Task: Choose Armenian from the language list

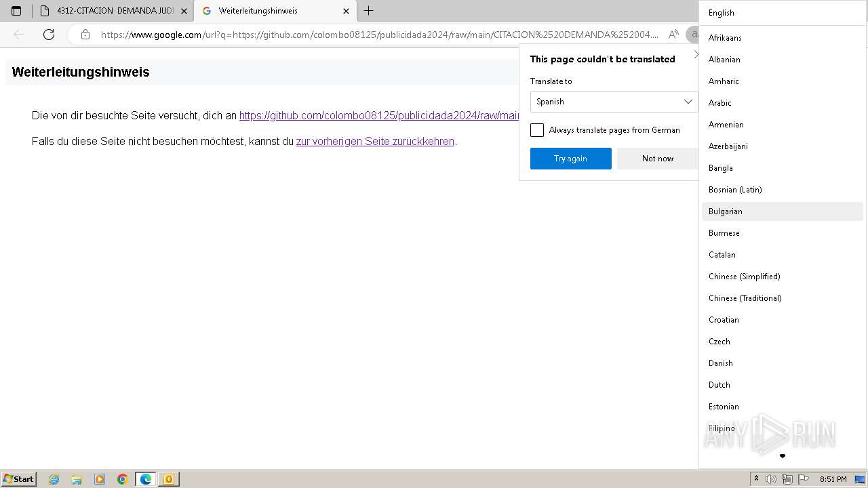Action: tap(783, 125)
